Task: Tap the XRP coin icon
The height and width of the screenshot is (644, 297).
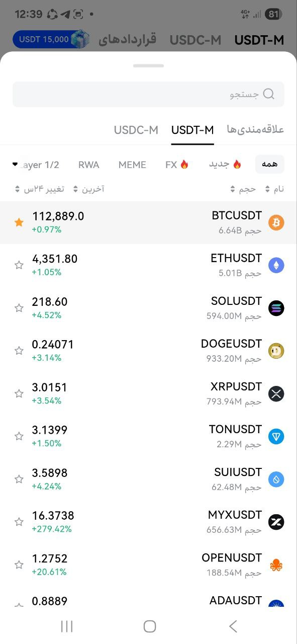Action: 276,393
